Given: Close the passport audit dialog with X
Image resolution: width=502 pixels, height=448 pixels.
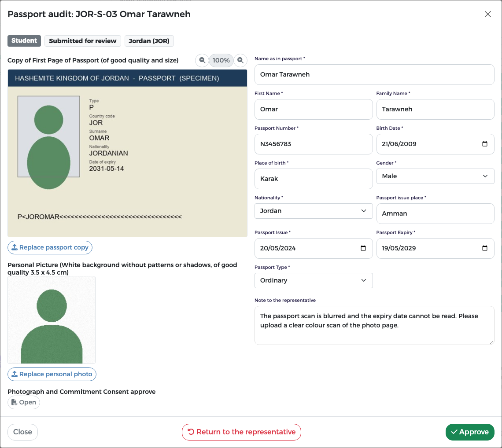Looking at the screenshot, I should pos(487,14).
